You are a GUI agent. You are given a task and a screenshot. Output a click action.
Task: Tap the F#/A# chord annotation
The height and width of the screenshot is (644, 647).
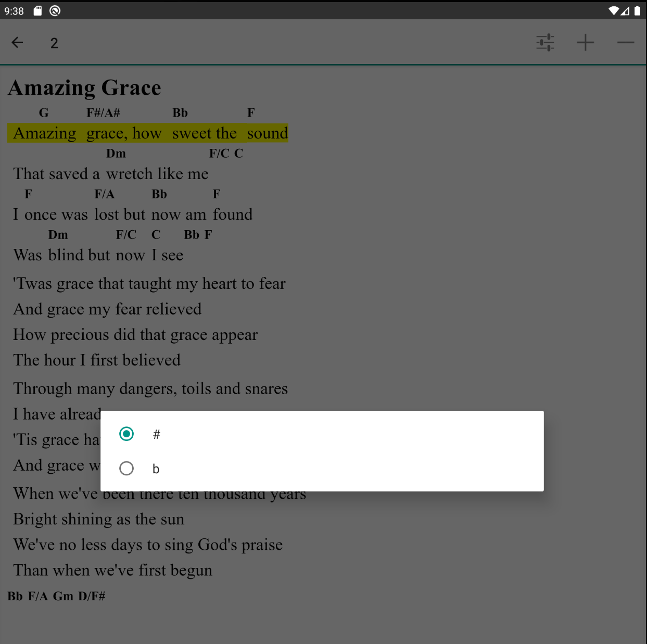(x=103, y=112)
